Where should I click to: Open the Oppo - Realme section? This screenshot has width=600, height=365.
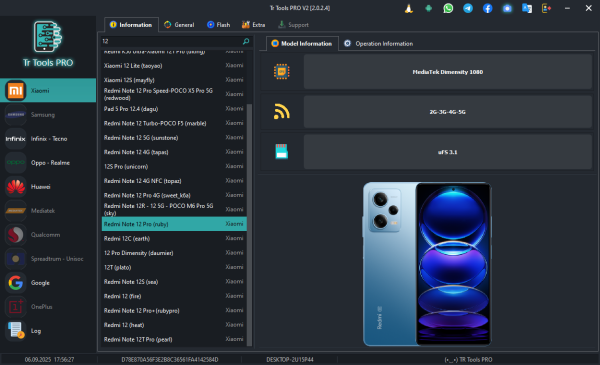pos(48,163)
